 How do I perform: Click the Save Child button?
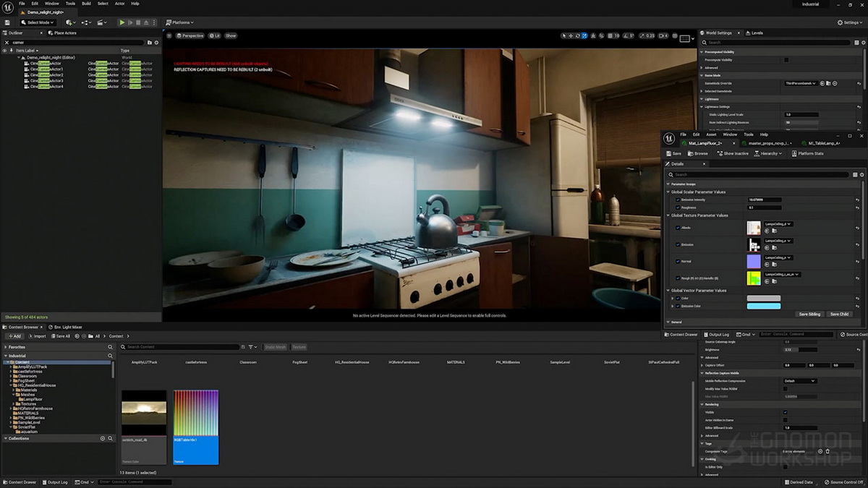(839, 314)
